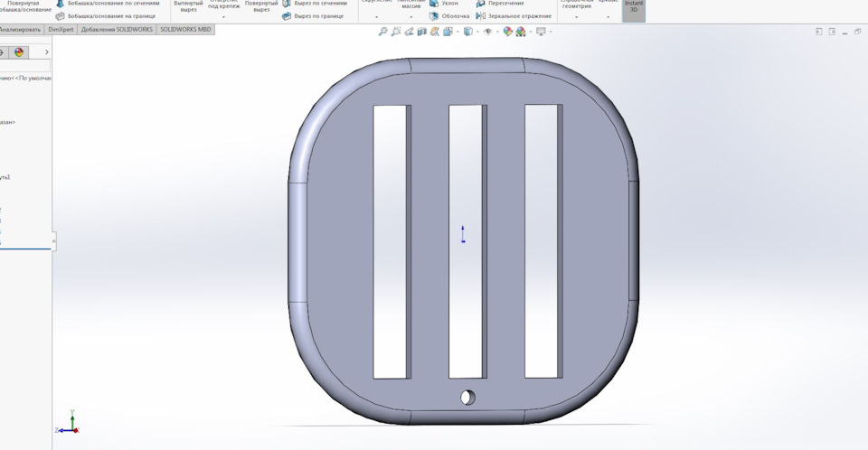The height and width of the screenshot is (450, 868).
Task: Click Revolved Cut (Повернутый вырез) button
Action: tap(260, 6)
